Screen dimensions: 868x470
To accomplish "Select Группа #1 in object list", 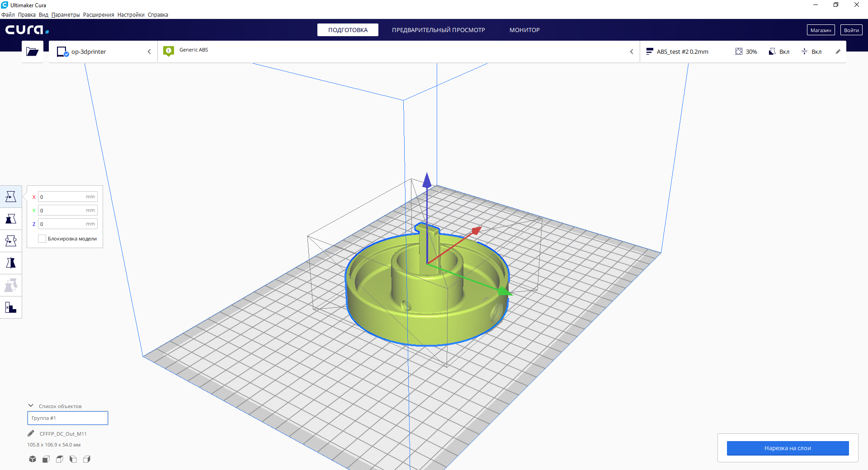I will [x=68, y=418].
